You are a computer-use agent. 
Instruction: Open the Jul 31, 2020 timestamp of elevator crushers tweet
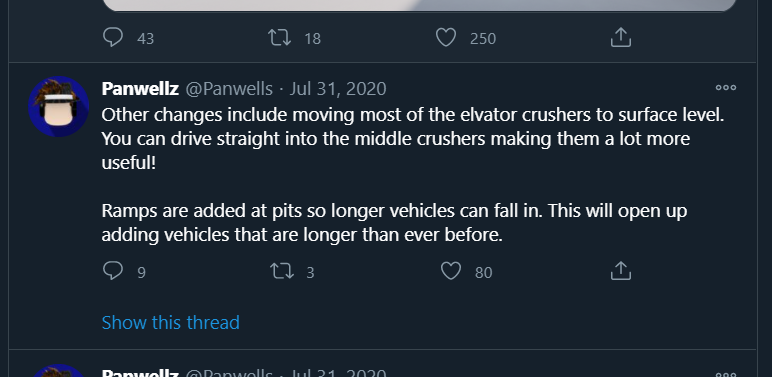pyautogui.click(x=338, y=89)
